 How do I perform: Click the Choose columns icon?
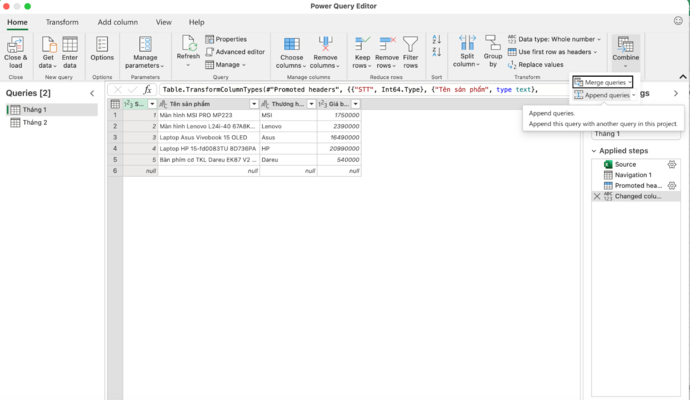291,44
